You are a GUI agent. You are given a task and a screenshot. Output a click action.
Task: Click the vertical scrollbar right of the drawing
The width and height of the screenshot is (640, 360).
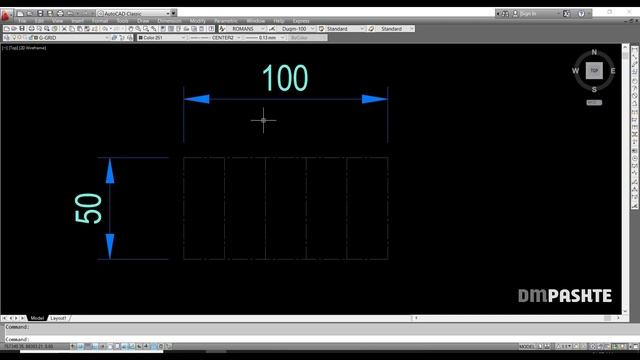coord(625,179)
